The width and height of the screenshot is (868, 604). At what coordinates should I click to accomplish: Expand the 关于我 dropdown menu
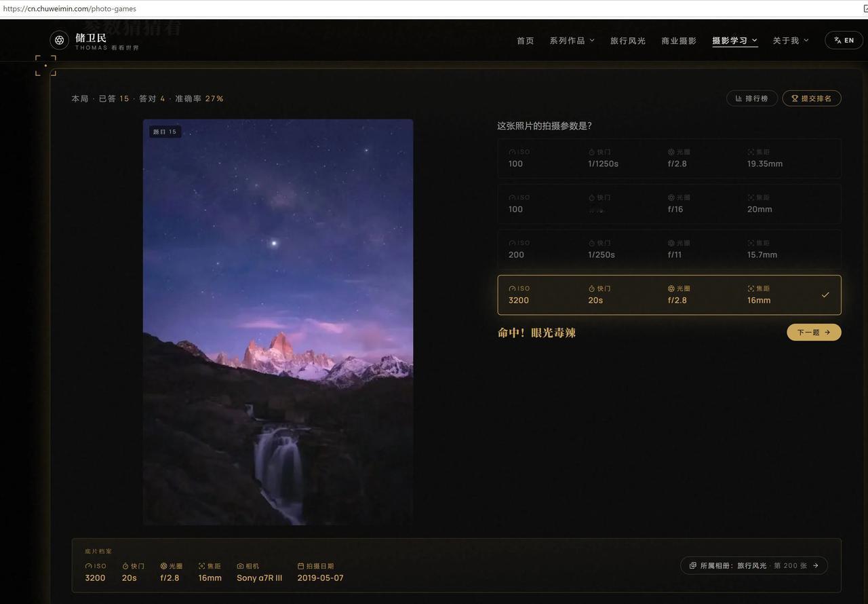pos(791,41)
